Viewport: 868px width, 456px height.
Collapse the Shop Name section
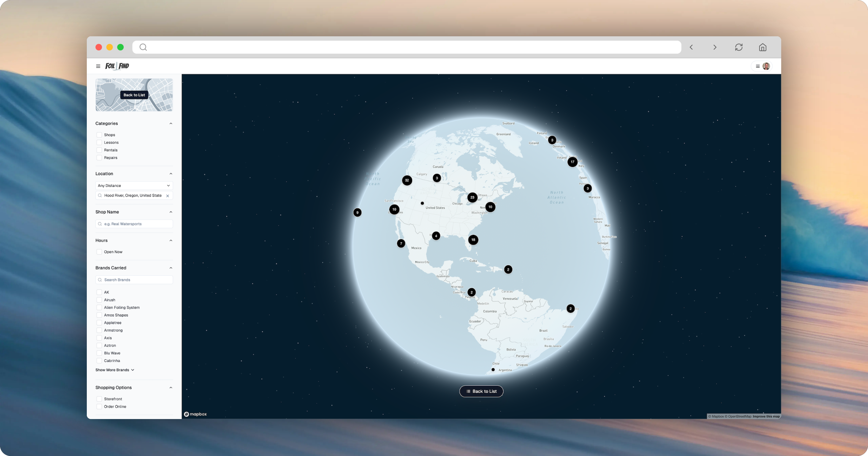[x=171, y=212]
